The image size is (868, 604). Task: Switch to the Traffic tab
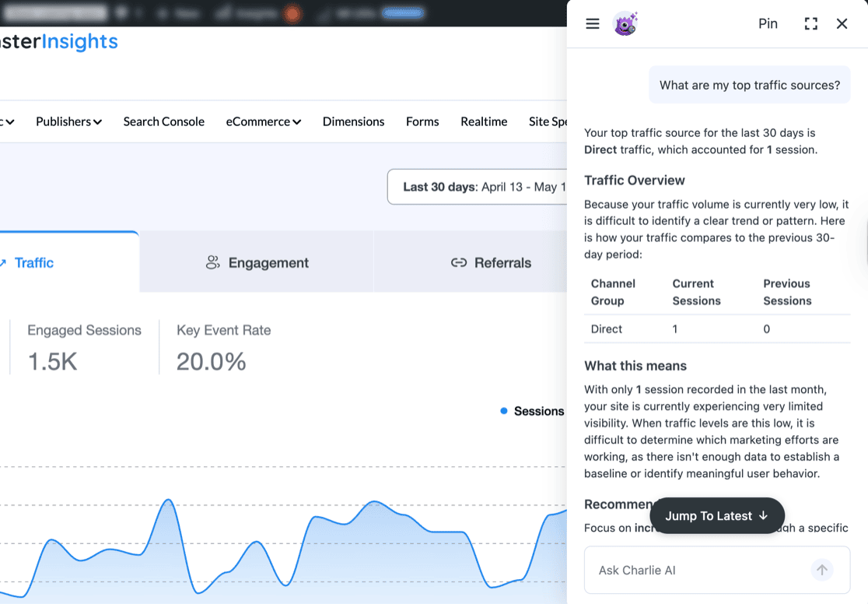[x=69, y=262]
